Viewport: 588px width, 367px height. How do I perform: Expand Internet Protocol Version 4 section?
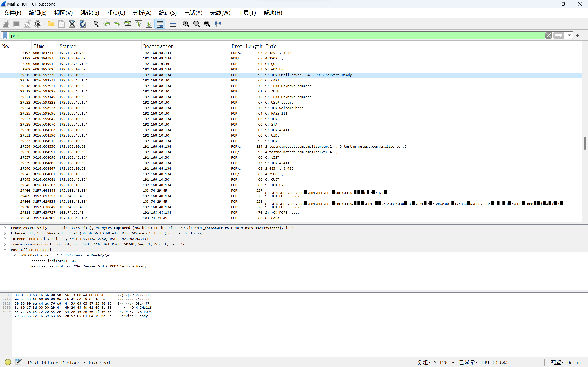point(5,239)
